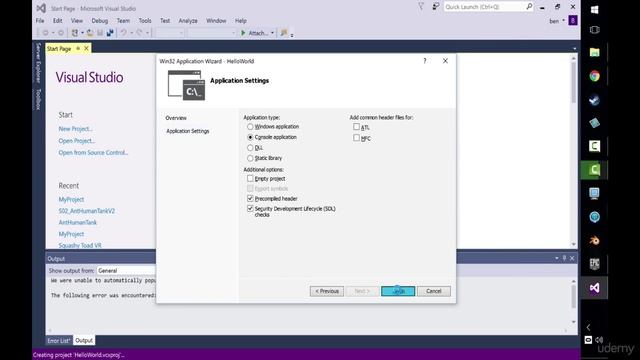This screenshot has width=640, height=360.
Task: Open the document tab list dropdown arrow
Action: (574, 49)
